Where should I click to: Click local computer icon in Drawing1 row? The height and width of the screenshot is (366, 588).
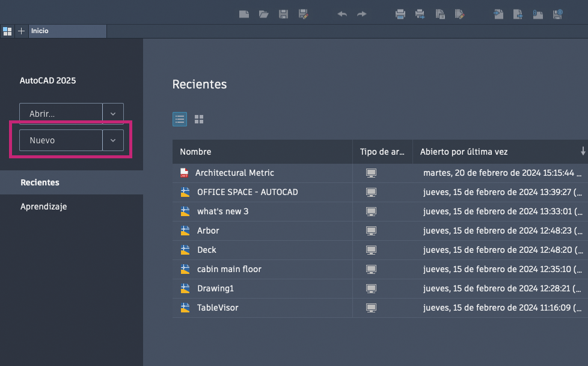pyautogui.click(x=371, y=289)
